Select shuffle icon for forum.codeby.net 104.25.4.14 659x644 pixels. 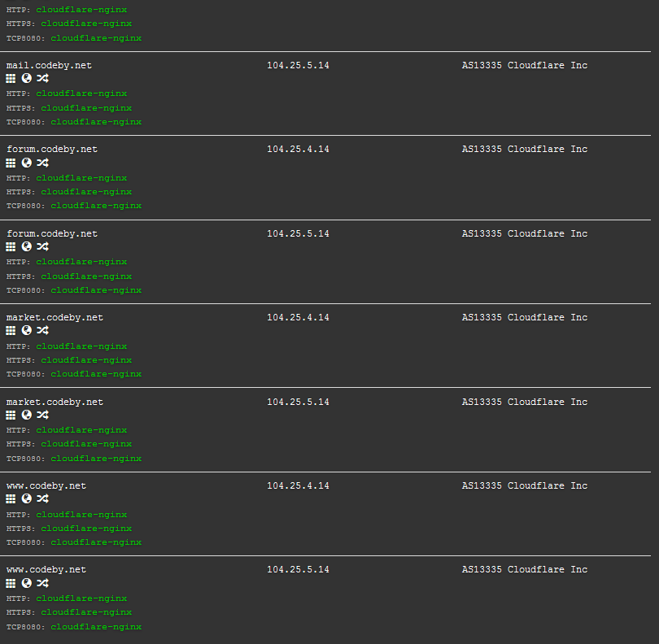pyautogui.click(x=42, y=163)
